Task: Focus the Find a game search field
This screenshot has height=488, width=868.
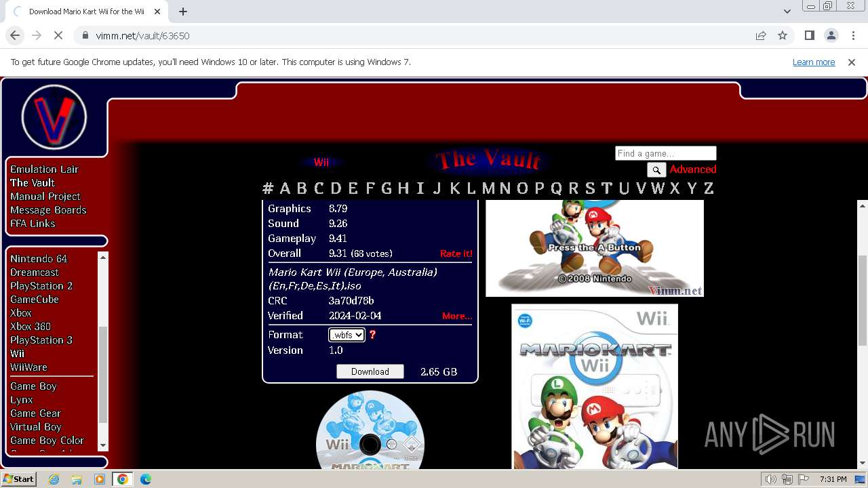Action: (666, 153)
